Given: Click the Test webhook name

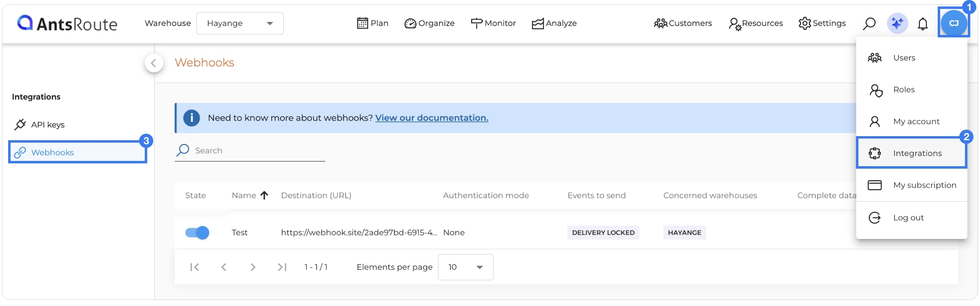Looking at the screenshot, I should (x=240, y=232).
